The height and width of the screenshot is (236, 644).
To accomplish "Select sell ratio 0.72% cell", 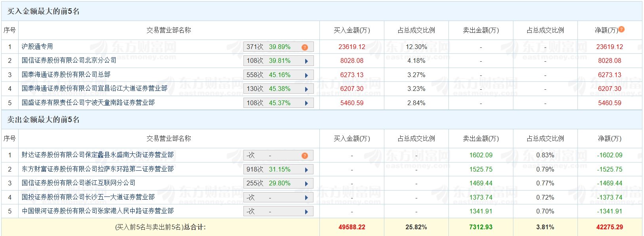I will (x=545, y=197).
